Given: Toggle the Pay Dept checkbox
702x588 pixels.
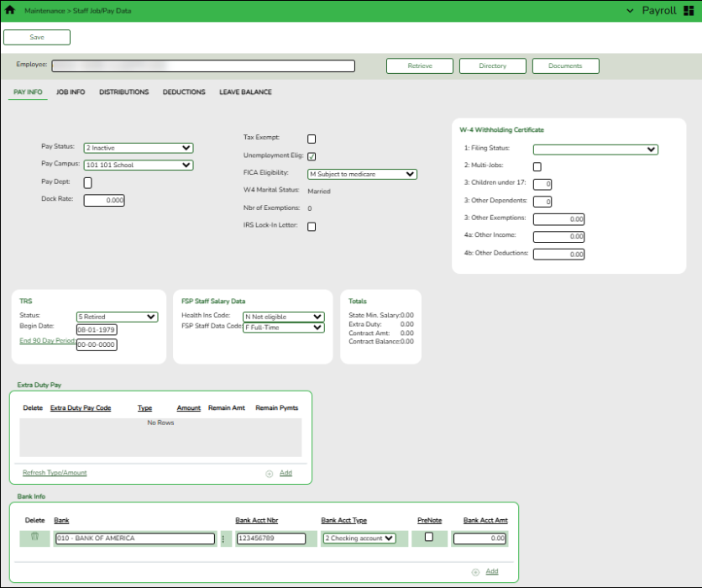Looking at the screenshot, I should tap(87, 183).
